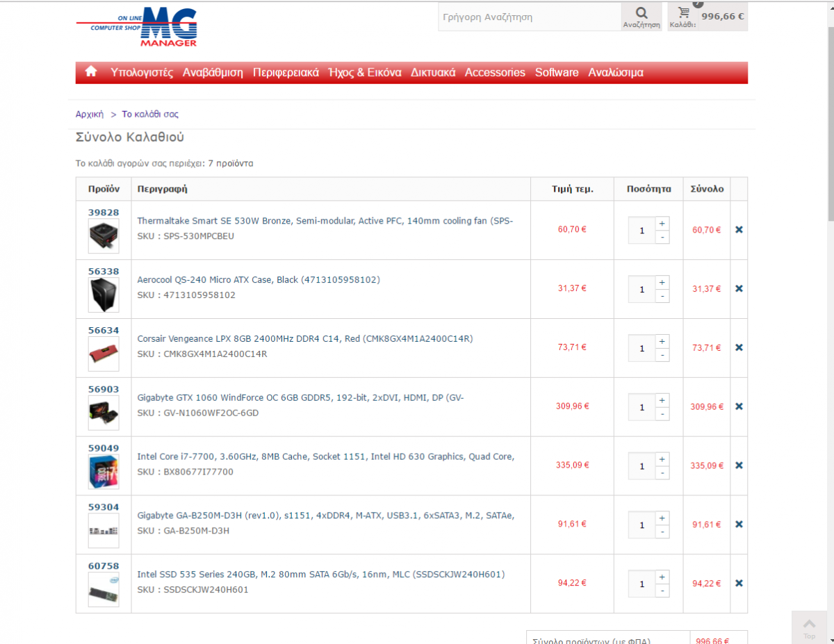Viewport: 834px width, 644px height.
Task: Open the Αναβάθμιση menu
Action: point(213,72)
